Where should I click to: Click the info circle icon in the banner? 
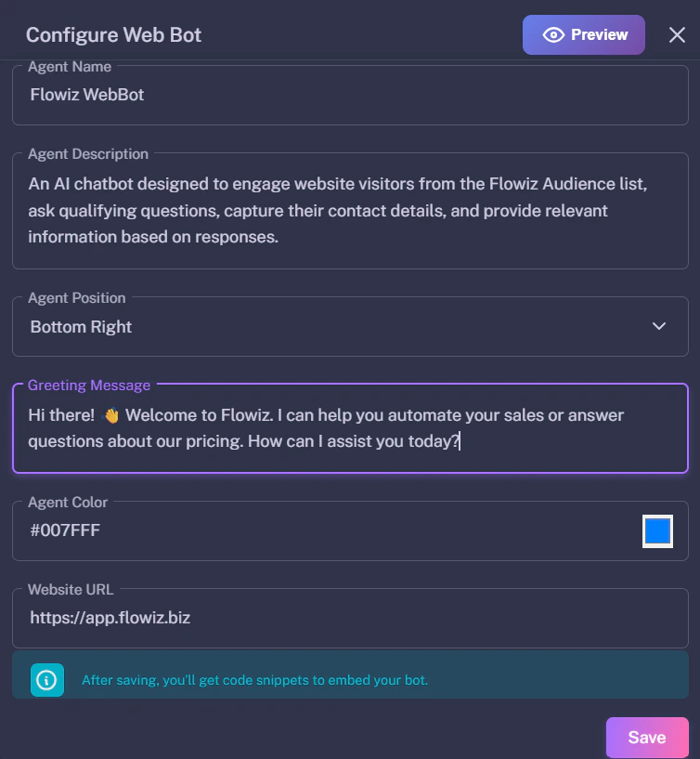pyautogui.click(x=45, y=680)
